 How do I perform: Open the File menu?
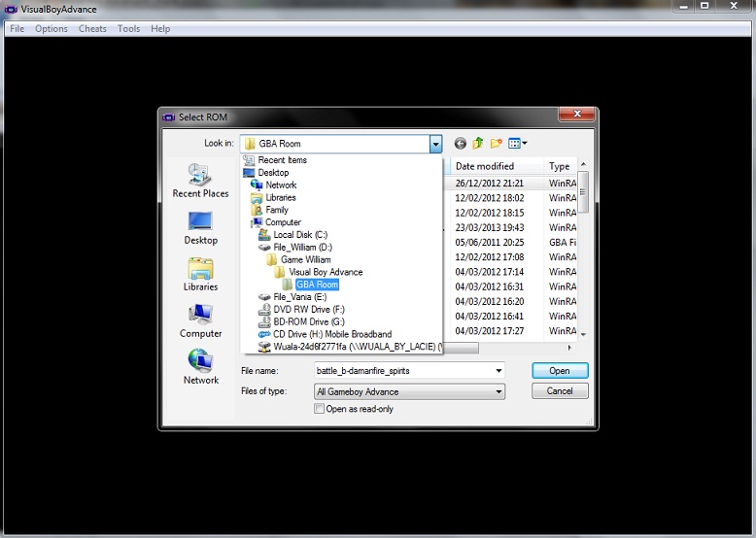(17, 29)
